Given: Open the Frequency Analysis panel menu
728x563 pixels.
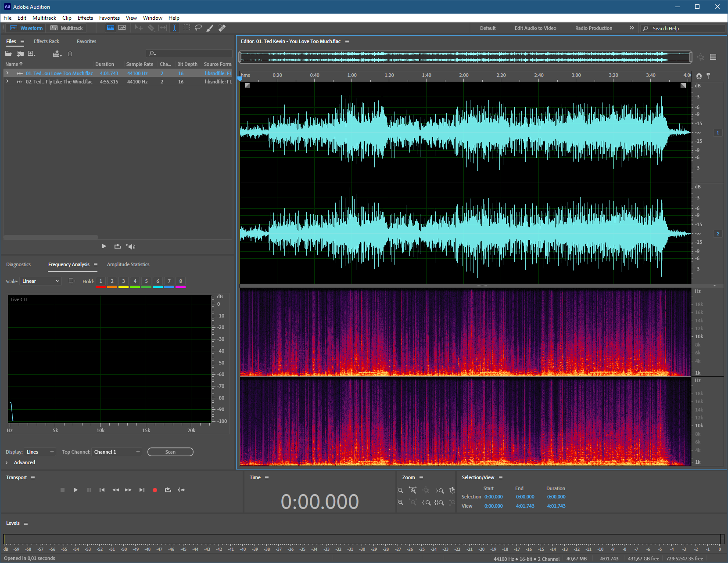Looking at the screenshot, I should [x=96, y=264].
